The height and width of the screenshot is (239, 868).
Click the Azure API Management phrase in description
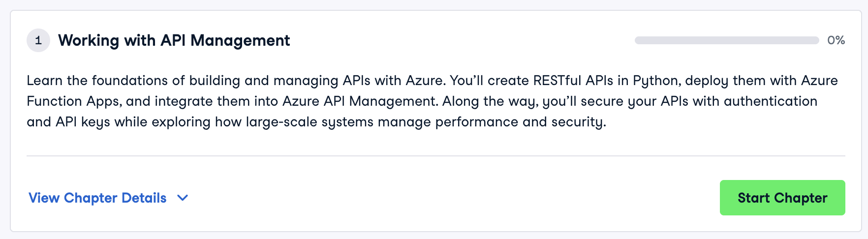click(359, 101)
